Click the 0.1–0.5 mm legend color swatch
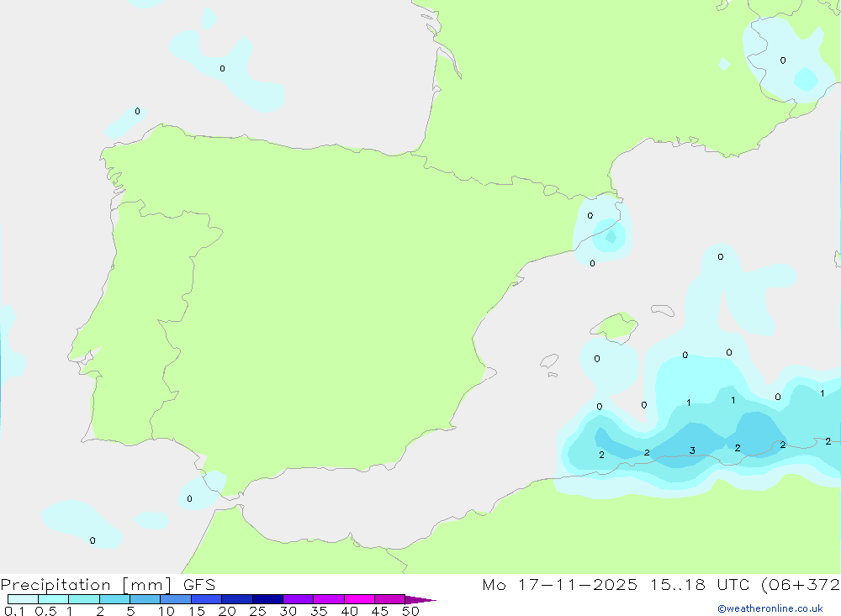841x616 pixels. point(23,599)
